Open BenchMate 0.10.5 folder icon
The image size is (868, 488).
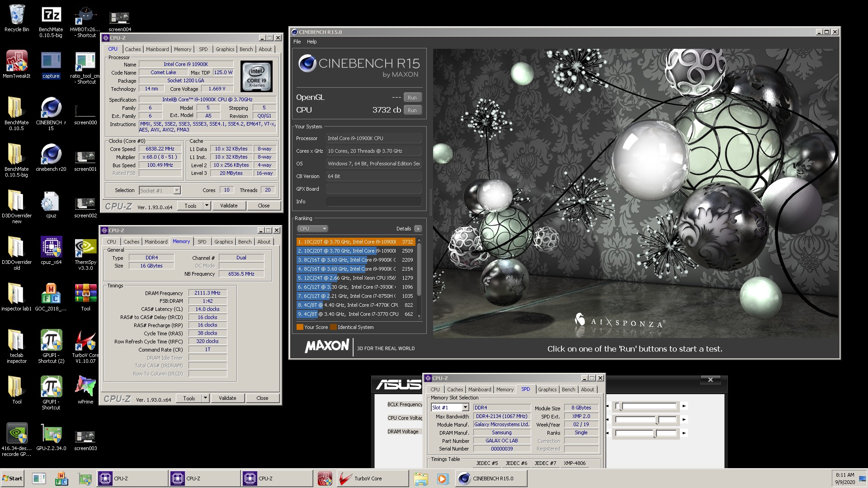pyautogui.click(x=17, y=113)
